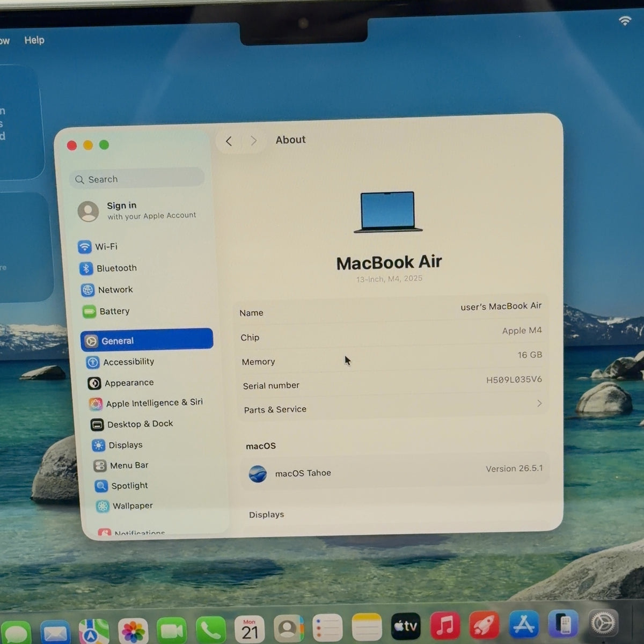Launch FaceTime from the Dock
644x644 pixels.
pos(172,630)
